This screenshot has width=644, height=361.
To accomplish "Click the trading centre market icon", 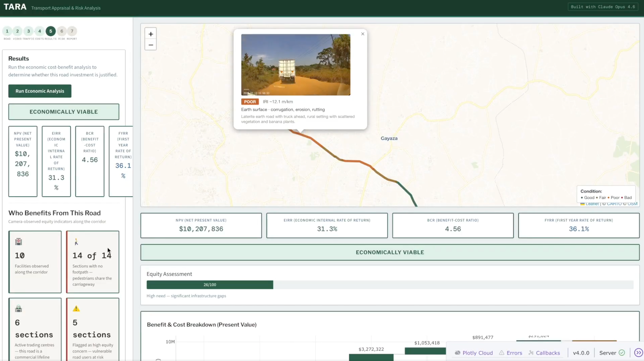I will point(19,309).
